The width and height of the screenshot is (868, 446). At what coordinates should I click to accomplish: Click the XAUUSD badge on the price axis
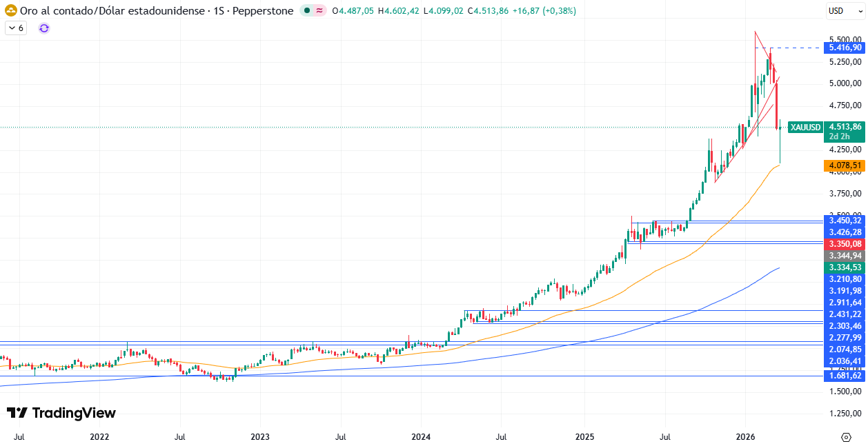[x=805, y=128]
